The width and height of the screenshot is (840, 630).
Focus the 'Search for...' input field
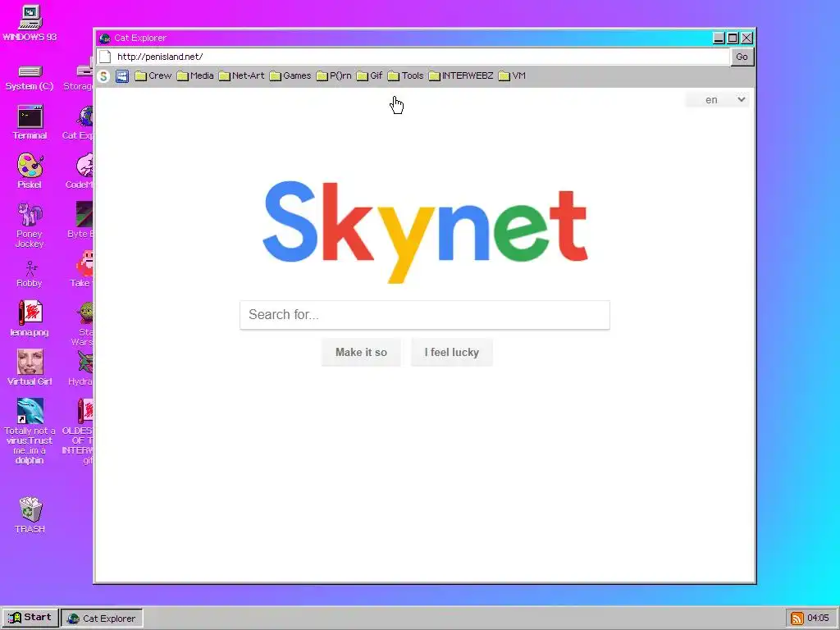pos(425,315)
